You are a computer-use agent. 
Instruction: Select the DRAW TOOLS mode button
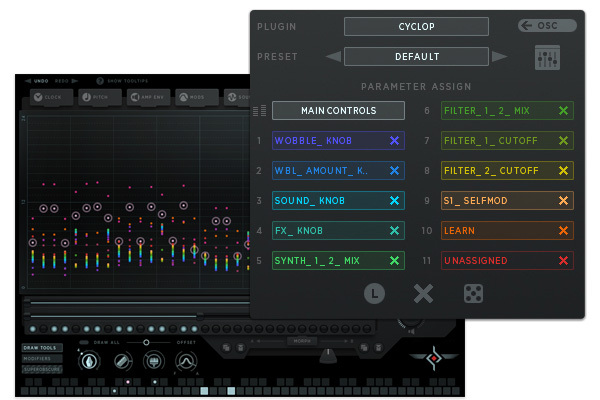pos(42,348)
